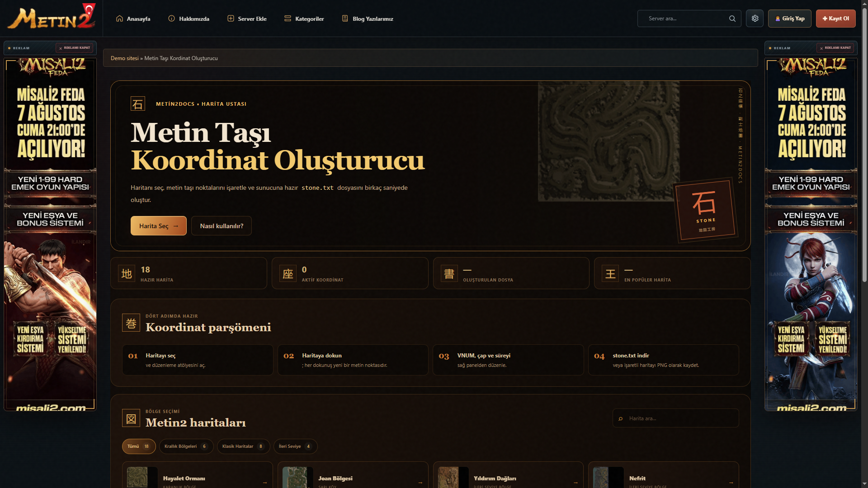This screenshot has height=488, width=868.
Task: Click the Nasıl kullanılır? button
Action: 222,226
